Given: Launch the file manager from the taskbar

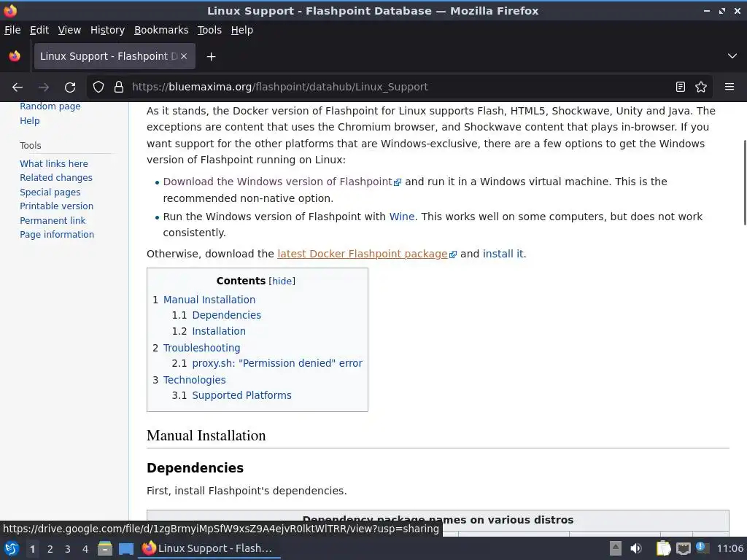Looking at the screenshot, I should pyautogui.click(x=105, y=548).
